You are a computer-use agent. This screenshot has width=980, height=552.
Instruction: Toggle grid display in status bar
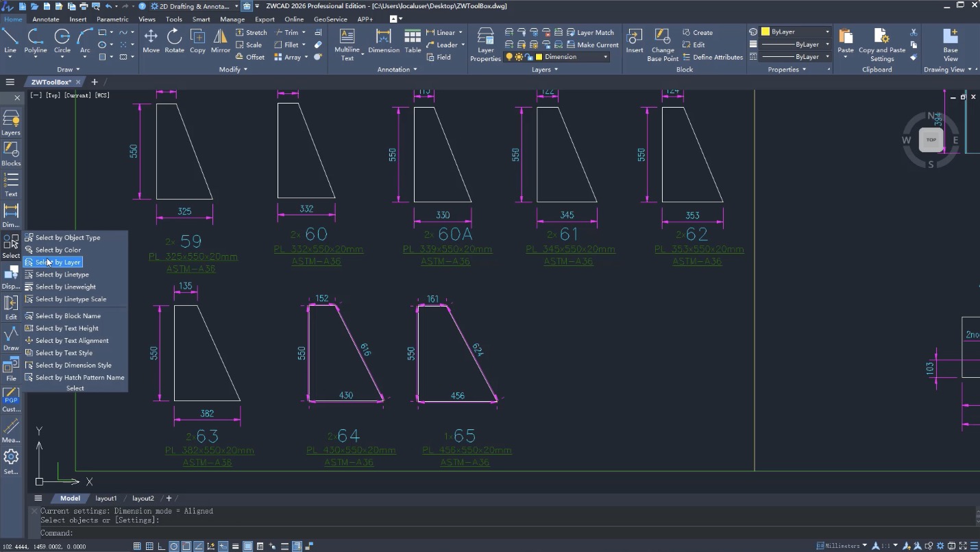(x=149, y=547)
